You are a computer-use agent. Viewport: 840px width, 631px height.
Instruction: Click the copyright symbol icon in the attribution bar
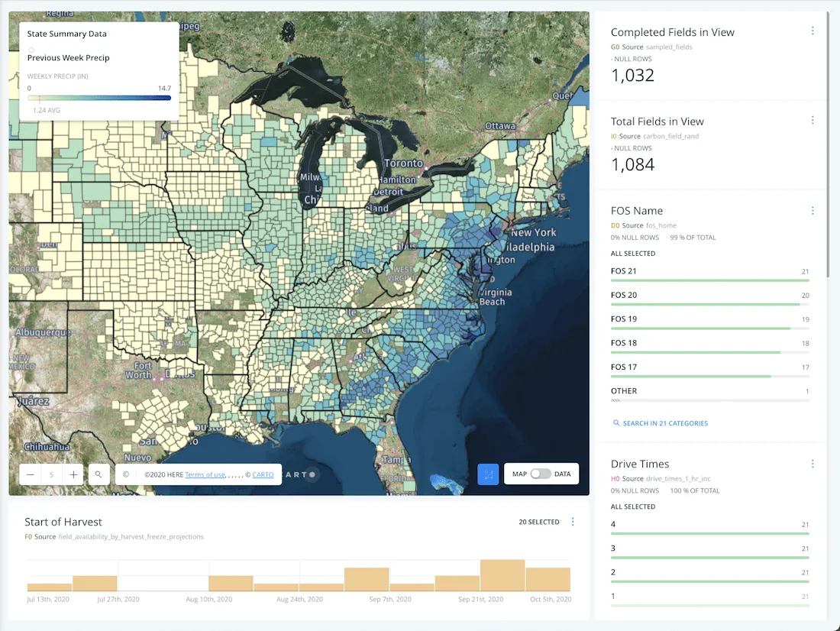[x=125, y=474]
